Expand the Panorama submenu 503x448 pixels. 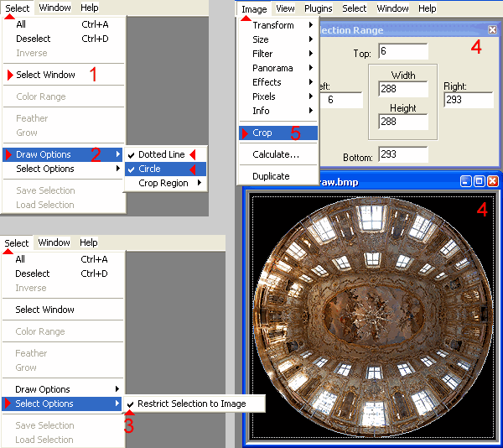(x=273, y=68)
